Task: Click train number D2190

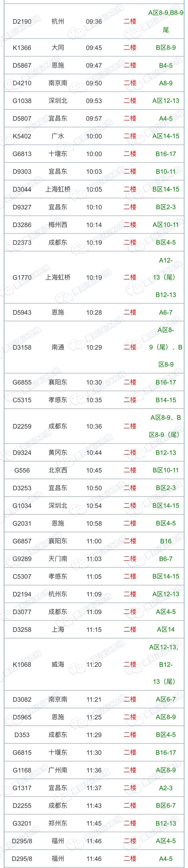Action: pyautogui.click(x=22, y=22)
